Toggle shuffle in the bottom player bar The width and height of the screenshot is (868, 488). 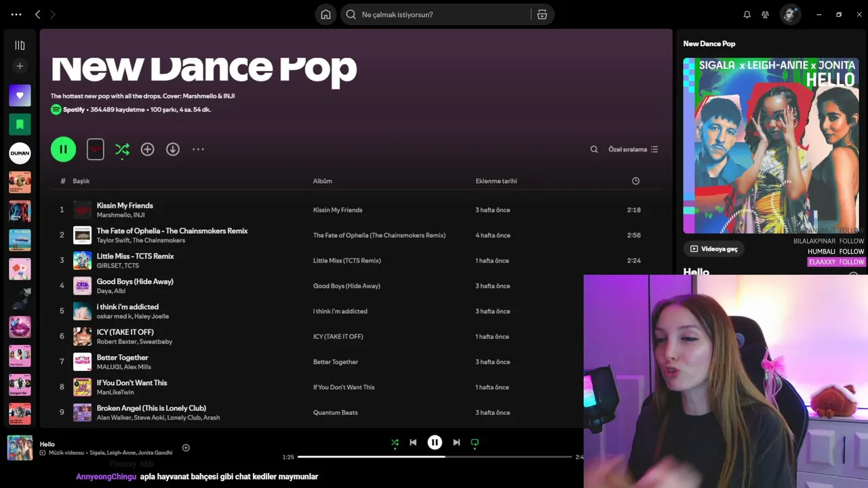click(395, 443)
